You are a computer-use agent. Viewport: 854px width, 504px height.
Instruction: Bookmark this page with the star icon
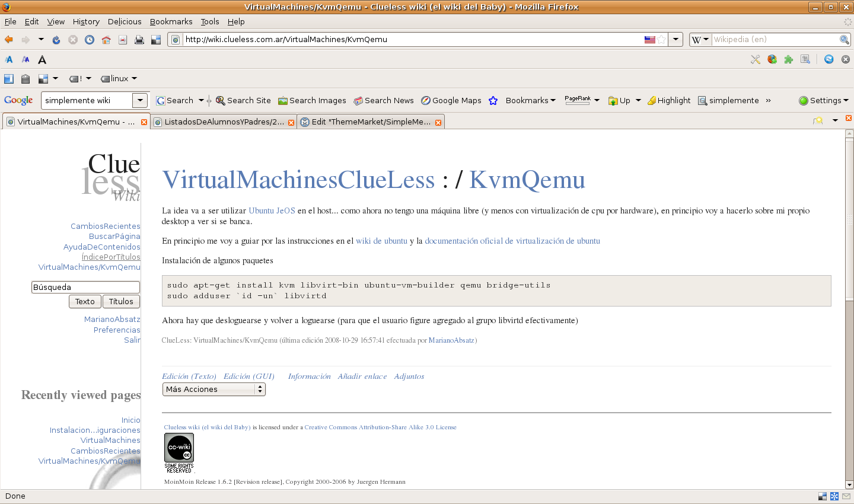coord(661,40)
